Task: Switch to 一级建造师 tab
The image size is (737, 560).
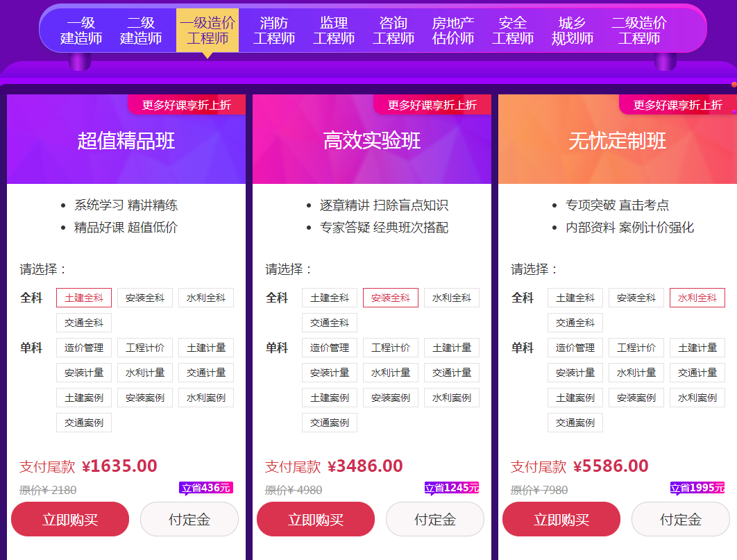Action: (81, 31)
